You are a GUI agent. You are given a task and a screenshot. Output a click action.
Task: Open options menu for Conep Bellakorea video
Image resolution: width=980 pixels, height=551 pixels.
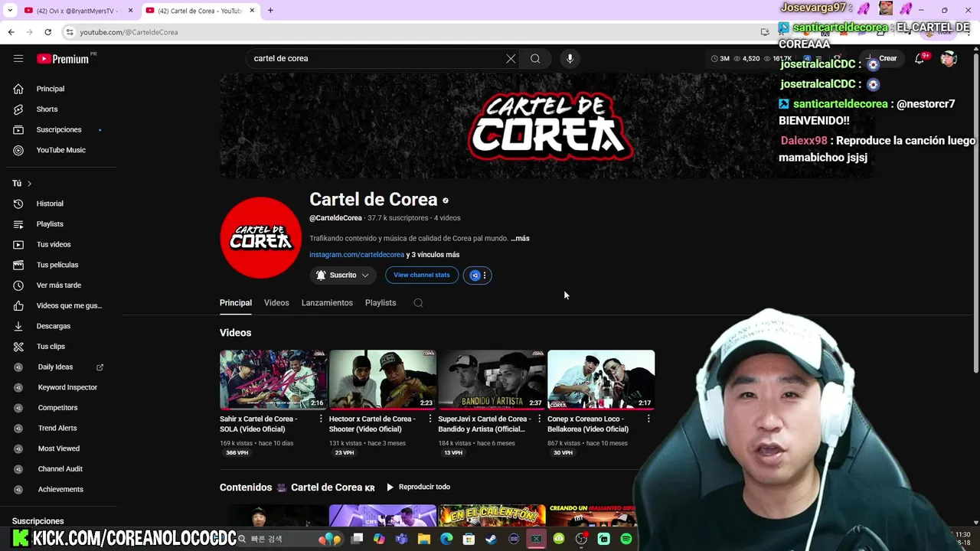(648, 419)
